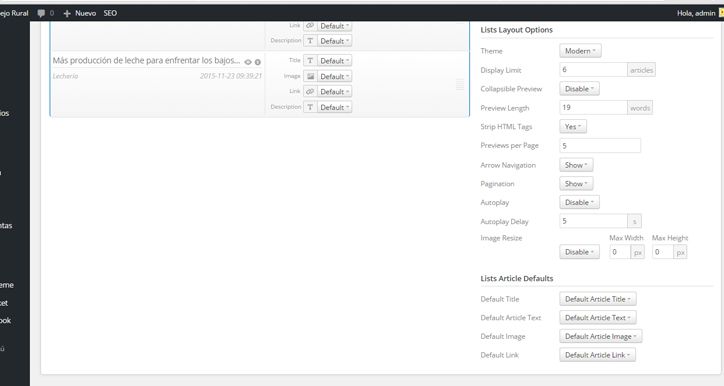This screenshot has height=386, width=724.
Task: Click the Previews per Page field
Action: tap(600, 145)
